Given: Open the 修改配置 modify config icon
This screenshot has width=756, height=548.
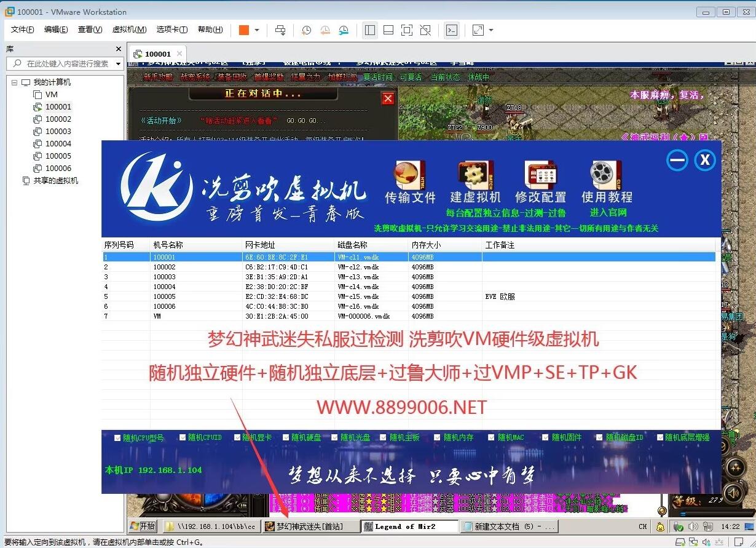Looking at the screenshot, I should 540,175.
